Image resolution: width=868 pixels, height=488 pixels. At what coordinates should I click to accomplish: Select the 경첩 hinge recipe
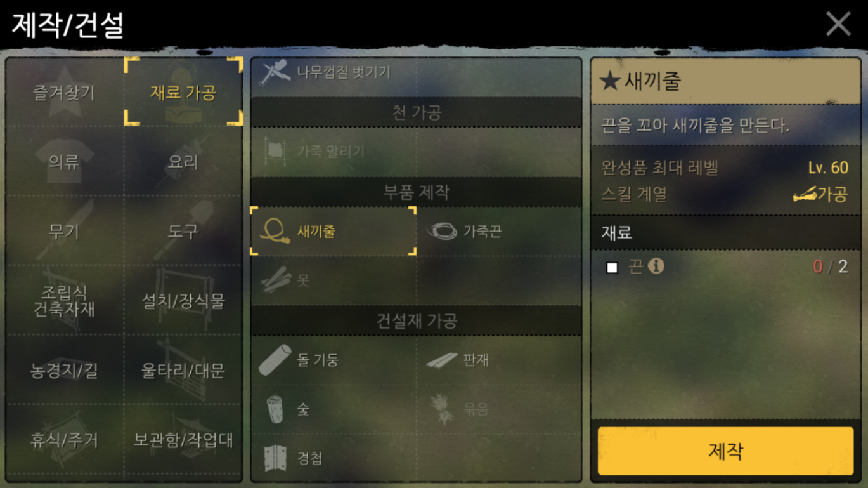(334, 458)
